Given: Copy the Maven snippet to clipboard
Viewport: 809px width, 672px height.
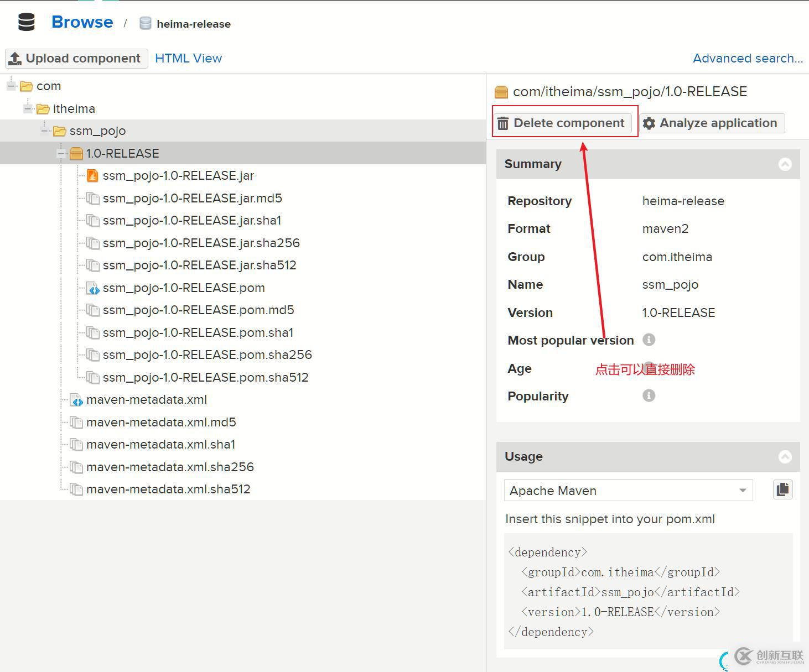Looking at the screenshot, I should pyautogui.click(x=782, y=489).
